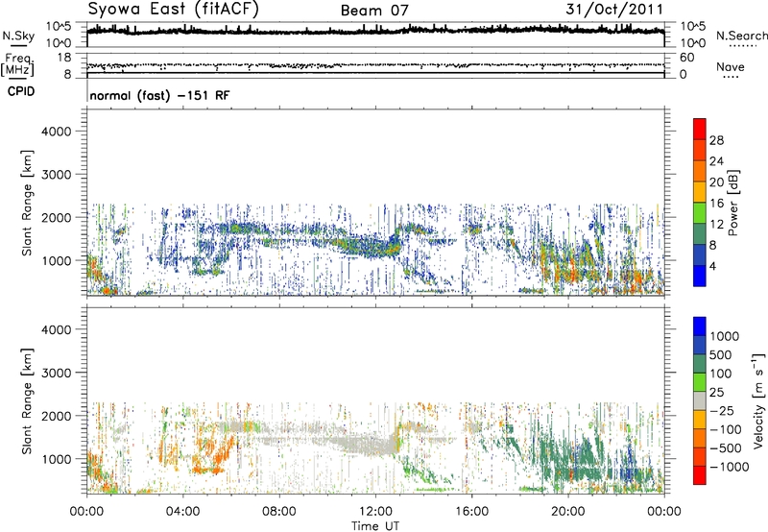Click the '16:00' time tick label
This screenshot has height=532, width=768.
tap(471, 512)
